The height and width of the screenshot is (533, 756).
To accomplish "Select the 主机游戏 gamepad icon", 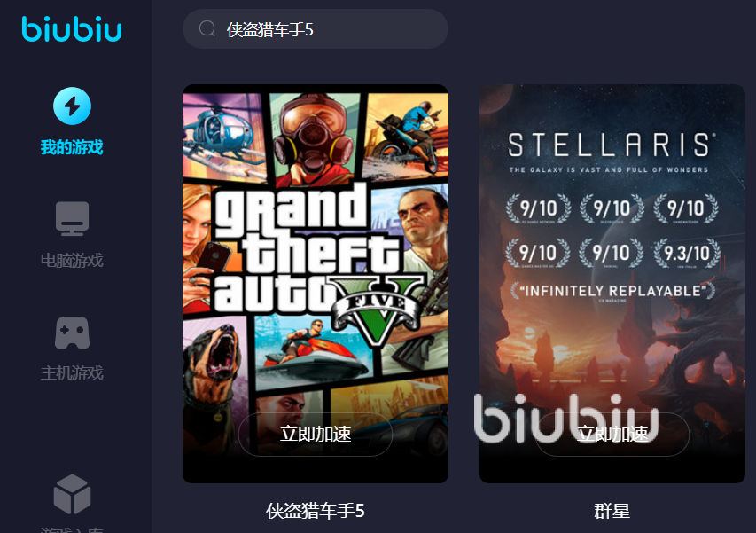I will [x=72, y=333].
